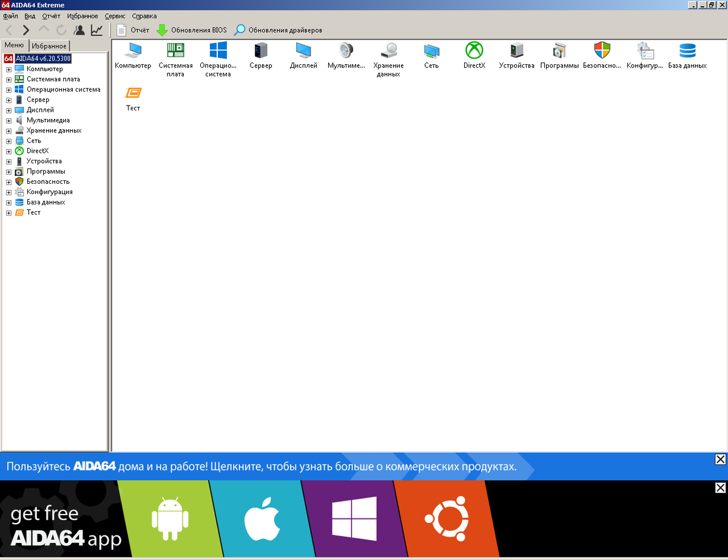The image size is (728, 560).
Task: Expand the Сервер tree node
Action: click(8, 100)
